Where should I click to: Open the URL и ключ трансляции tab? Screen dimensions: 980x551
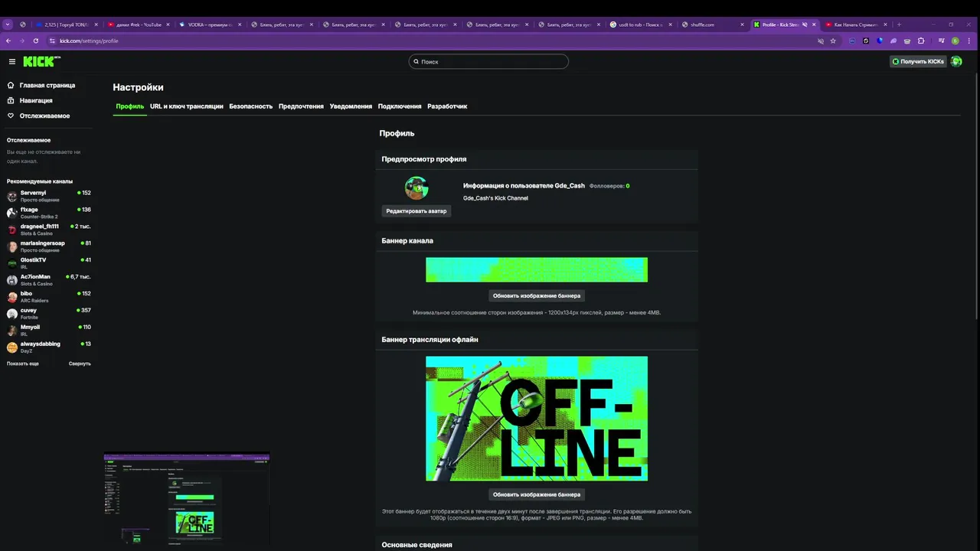pyautogui.click(x=187, y=106)
